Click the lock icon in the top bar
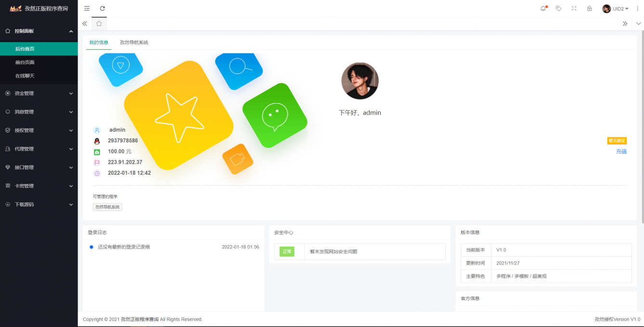 (589, 8)
